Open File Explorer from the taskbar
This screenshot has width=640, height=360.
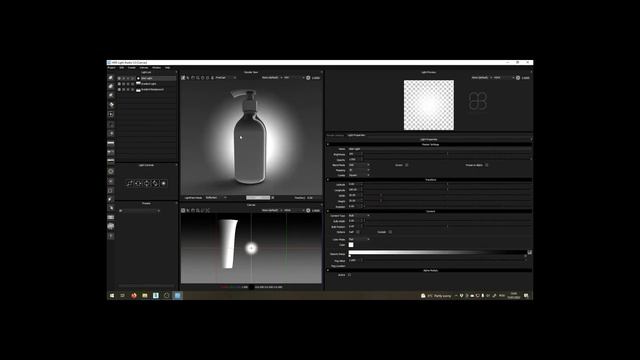(x=144, y=296)
